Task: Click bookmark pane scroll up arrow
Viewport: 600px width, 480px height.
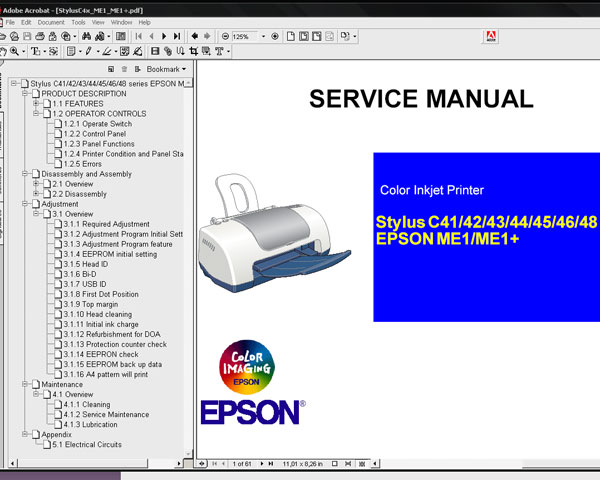Action: [x=188, y=83]
